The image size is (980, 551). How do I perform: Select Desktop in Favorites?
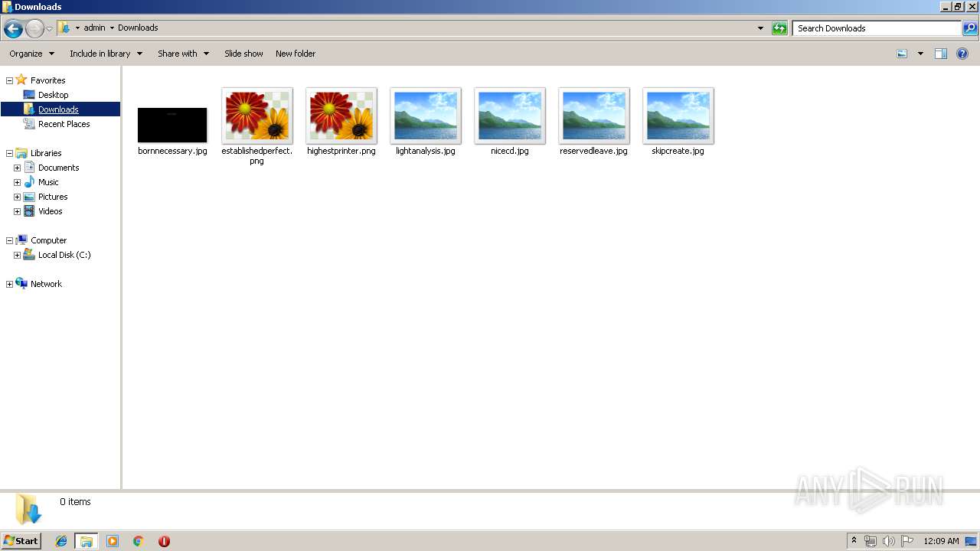(53, 95)
